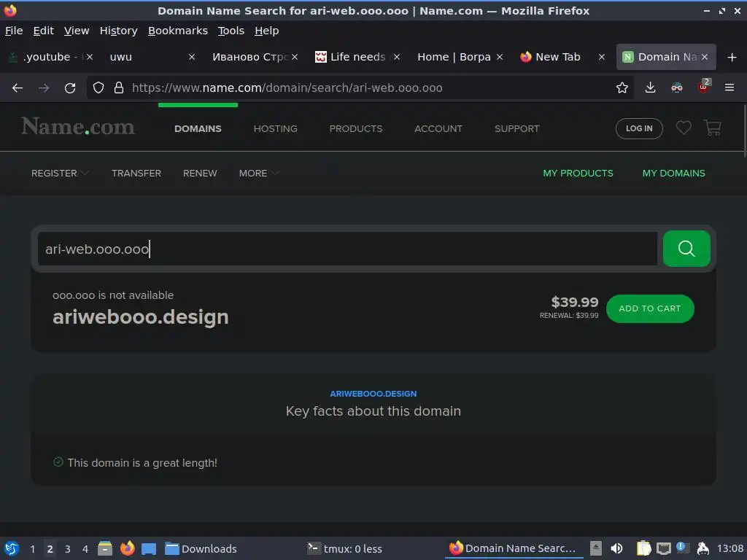The width and height of the screenshot is (747, 560).
Task: Open the clipboard tray icon
Action: click(x=643, y=548)
